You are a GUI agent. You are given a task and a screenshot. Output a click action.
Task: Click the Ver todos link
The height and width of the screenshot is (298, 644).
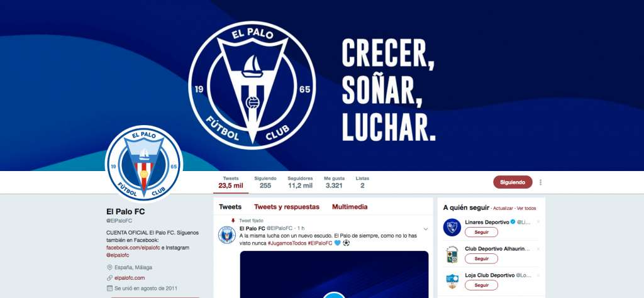(526, 209)
